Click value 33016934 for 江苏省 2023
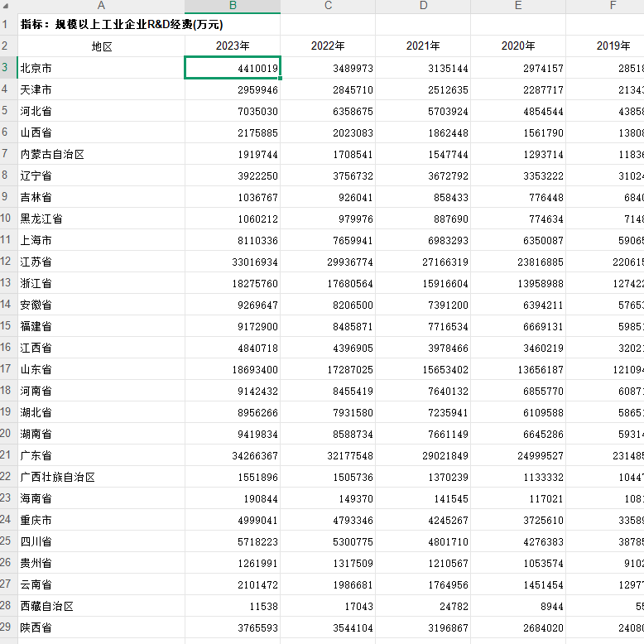The image size is (644, 644). point(233,262)
